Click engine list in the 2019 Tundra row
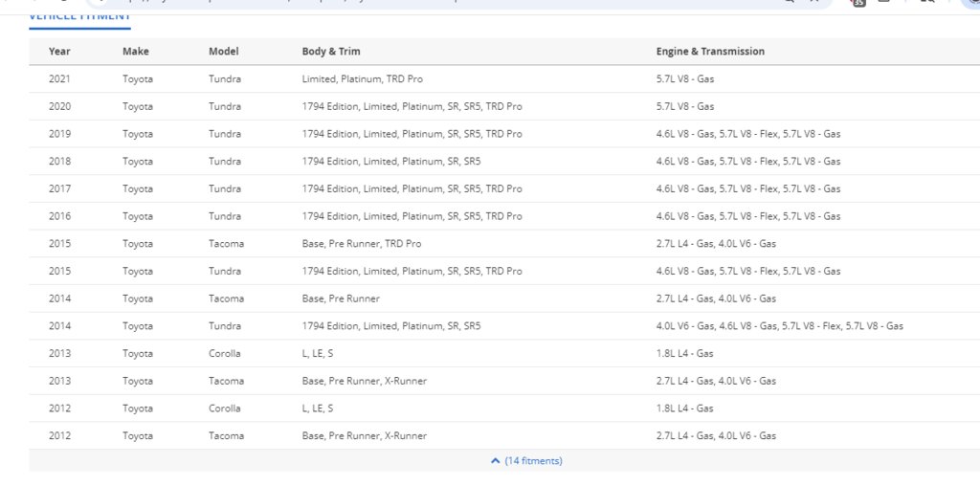Viewport: 980px width, 486px height. [748, 134]
